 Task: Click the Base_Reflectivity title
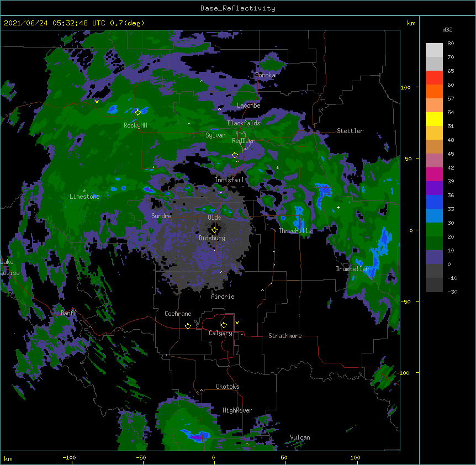(238, 8)
